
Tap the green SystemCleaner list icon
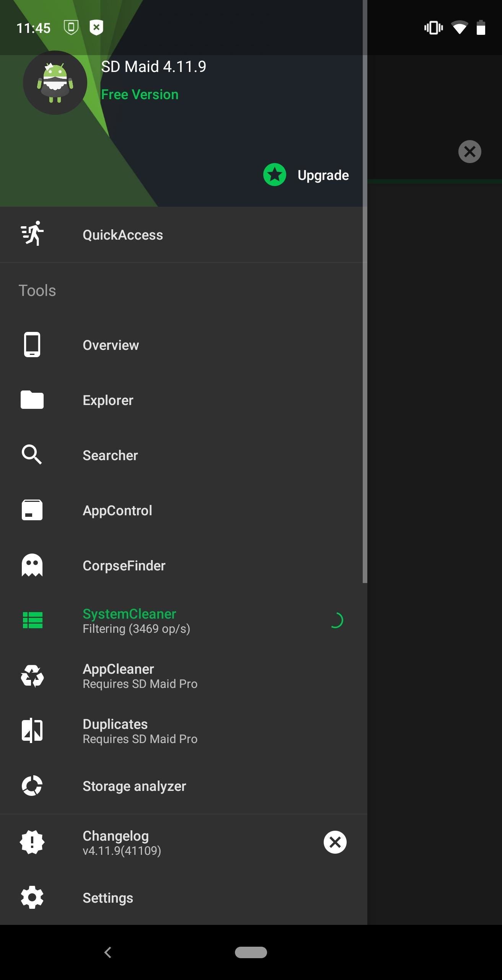[33, 620]
